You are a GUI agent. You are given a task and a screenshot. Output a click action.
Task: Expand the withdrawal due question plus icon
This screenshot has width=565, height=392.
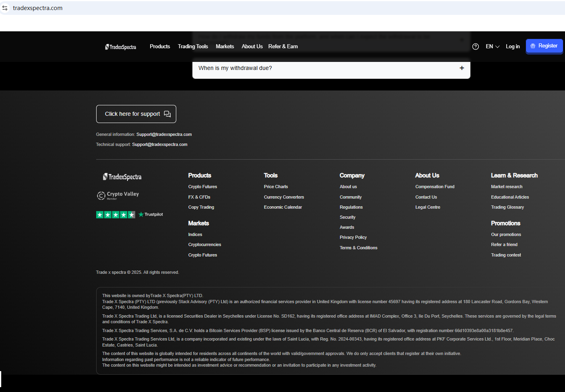(x=462, y=68)
